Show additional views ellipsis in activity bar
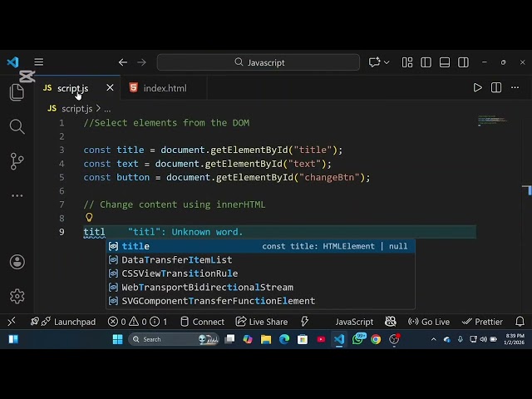 click(17, 196)
